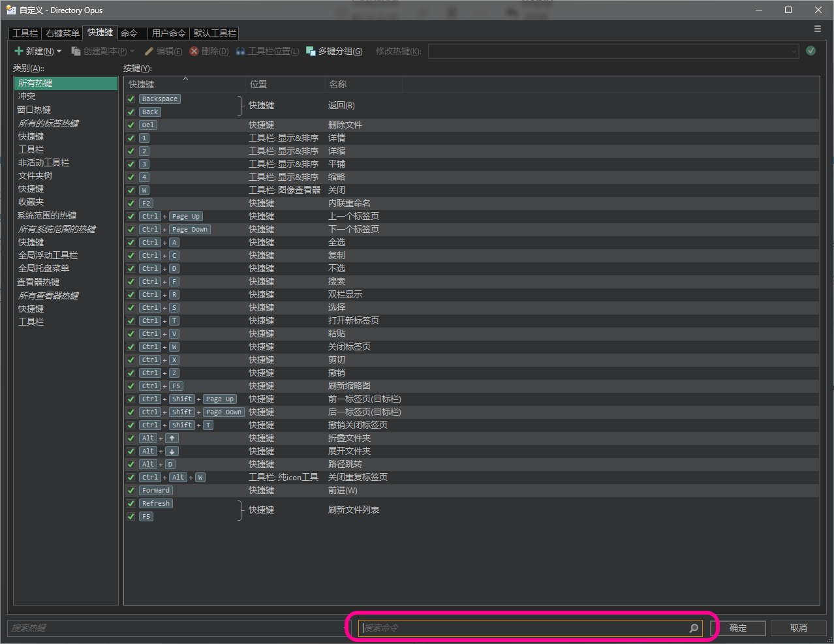Uncheck the F5 hotkey checkbox
This screenshot has height=644, width=834.
[x=131, y=517]
